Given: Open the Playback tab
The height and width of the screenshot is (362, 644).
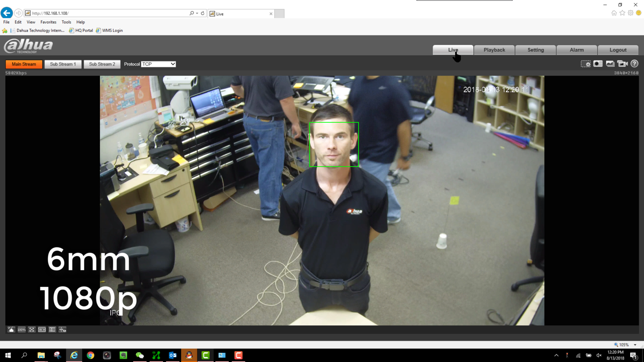Looking at the screenshot, I should point(494,50).
